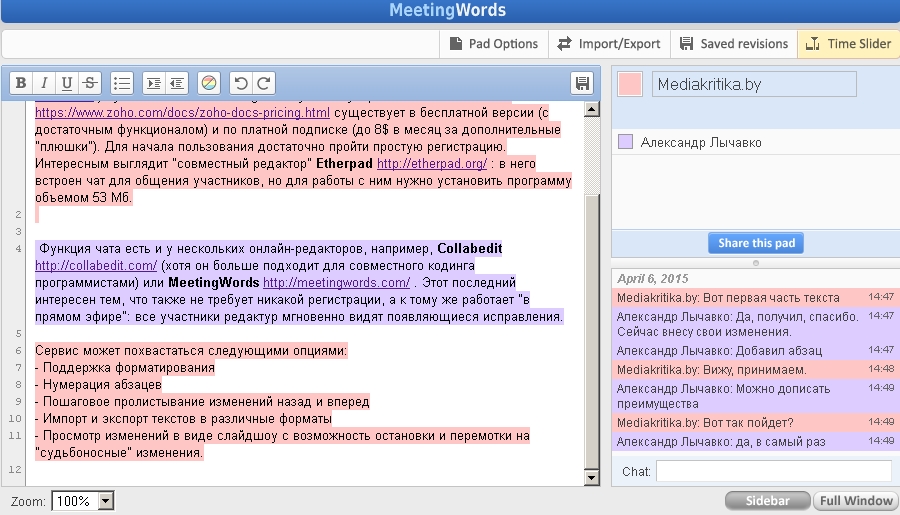
Task: Click the undo arrow icon
Action: tap(241, 83)
